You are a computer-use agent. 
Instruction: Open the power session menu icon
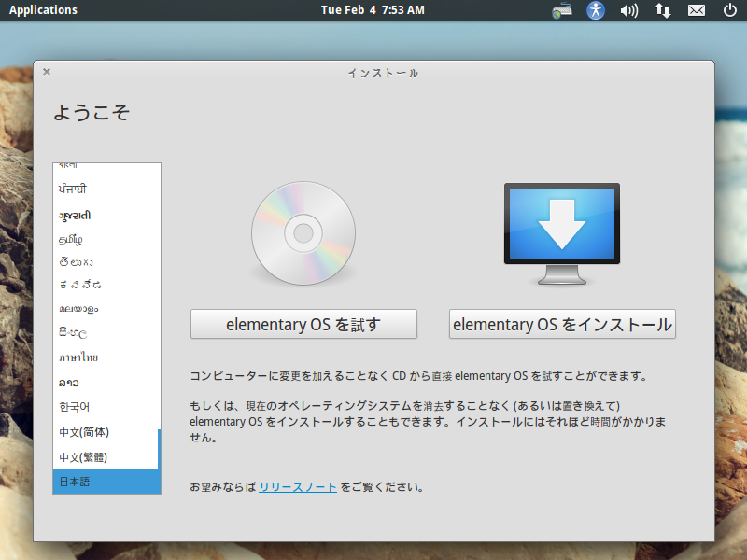pyautogui.click(x=730, y=10)
